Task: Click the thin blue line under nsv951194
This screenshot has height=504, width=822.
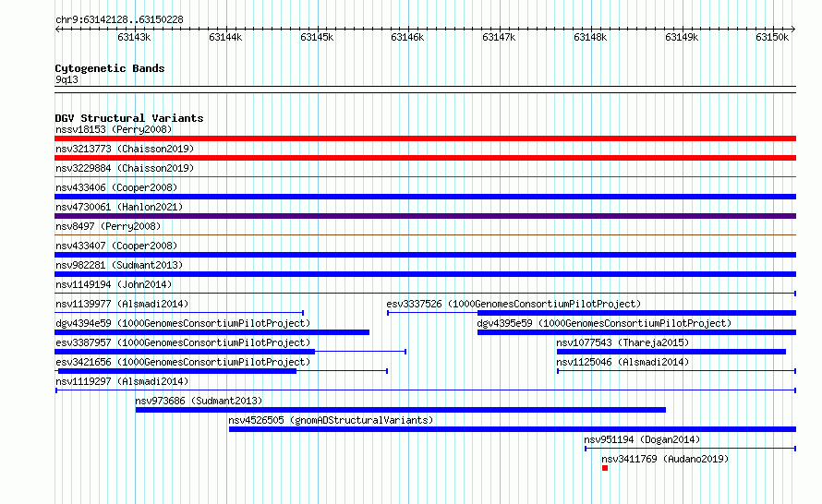Action: 691,449
